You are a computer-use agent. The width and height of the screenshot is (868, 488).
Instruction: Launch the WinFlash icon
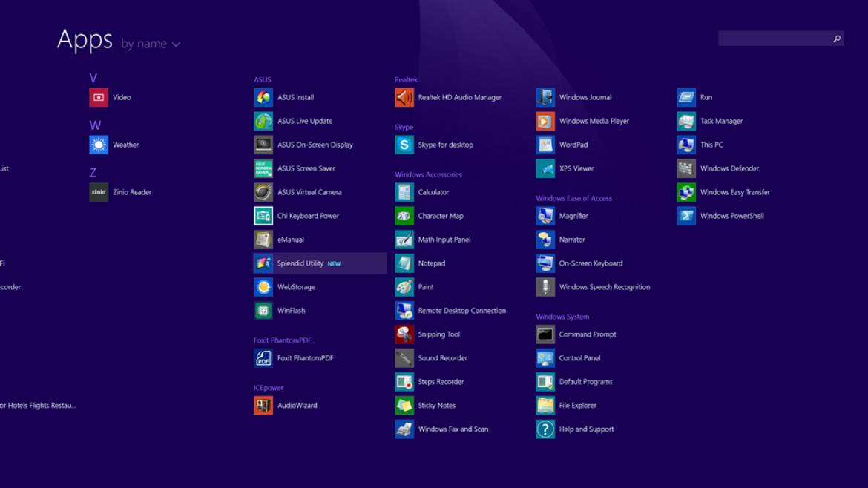(263, 311)
